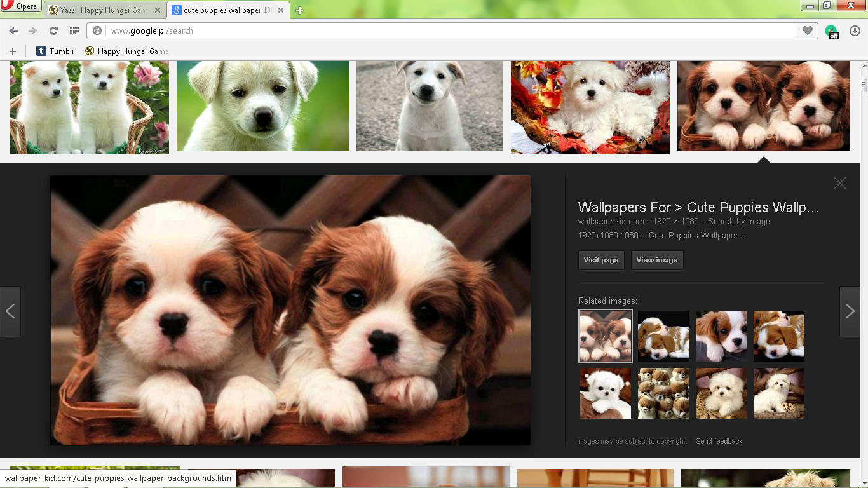Image resolution: width=868 pixels, height=488 pixels.
Task: Open the downloads arrow icon
Action: click(x=855, y=30)
